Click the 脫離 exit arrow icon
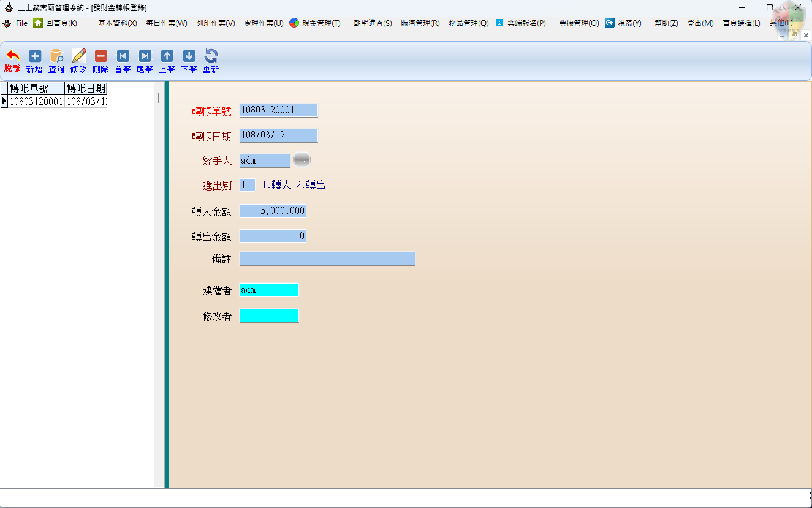Viewport: 812px width, 508px height. click(12, 56)
